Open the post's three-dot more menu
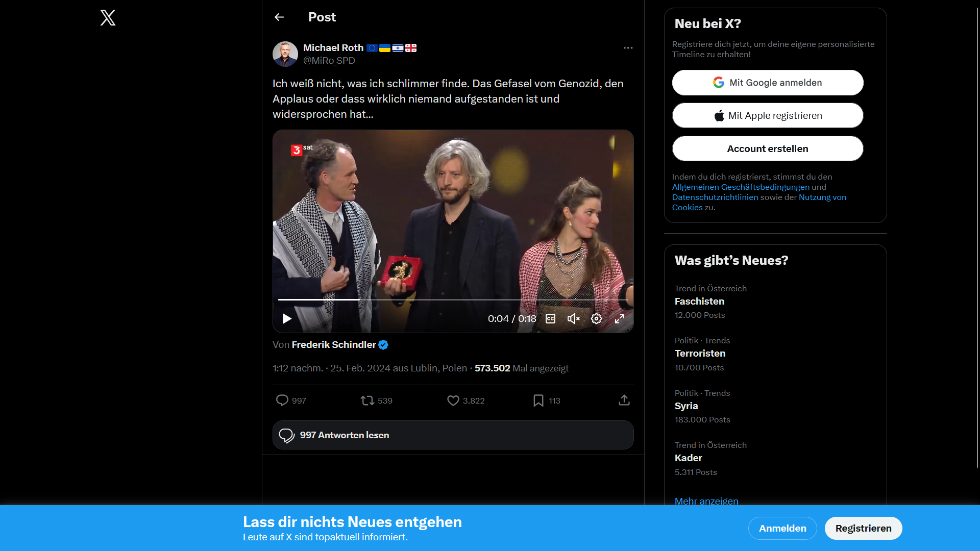 (x=628, y=48)
